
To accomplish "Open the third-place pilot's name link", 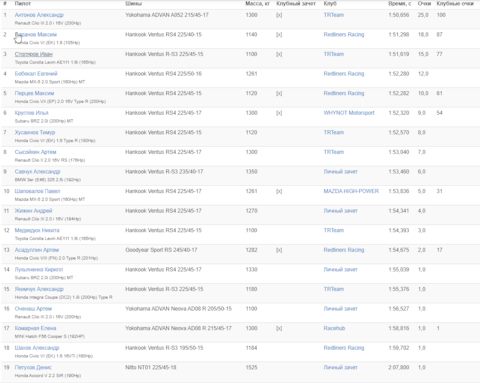I will point(34,54).
